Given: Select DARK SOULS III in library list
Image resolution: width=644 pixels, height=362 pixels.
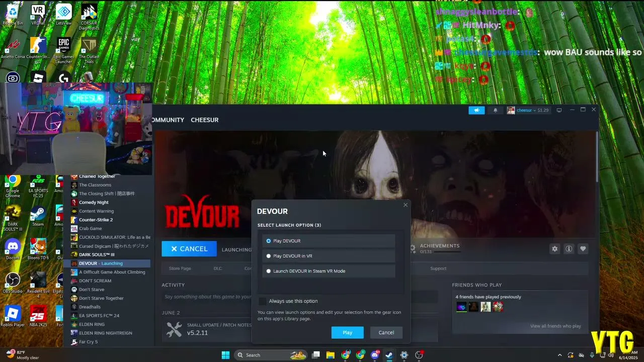Looking at the screenshot, I should pos(97,254).
